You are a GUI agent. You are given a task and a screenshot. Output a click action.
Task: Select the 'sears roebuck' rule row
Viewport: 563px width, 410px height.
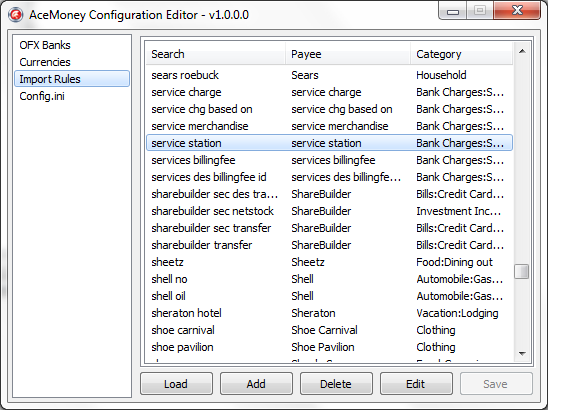coord(329,75)
